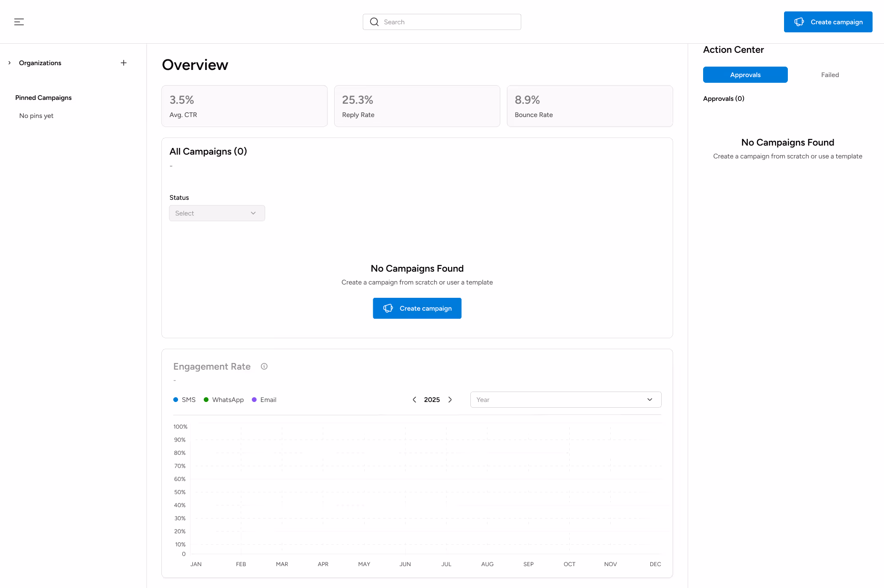Image resolution: width=884 pixels, height=588 pixels.
Task: Open the Year dropdown in Engagement Rate
Action: point(565,400)
